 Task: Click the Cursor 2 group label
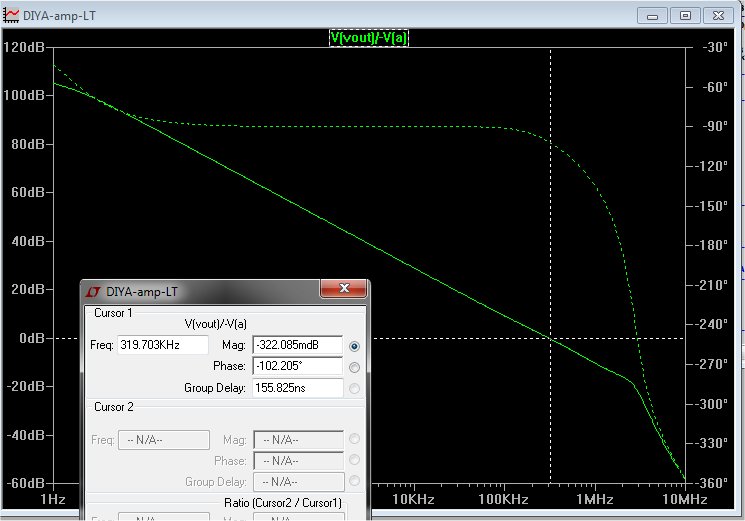114,407
